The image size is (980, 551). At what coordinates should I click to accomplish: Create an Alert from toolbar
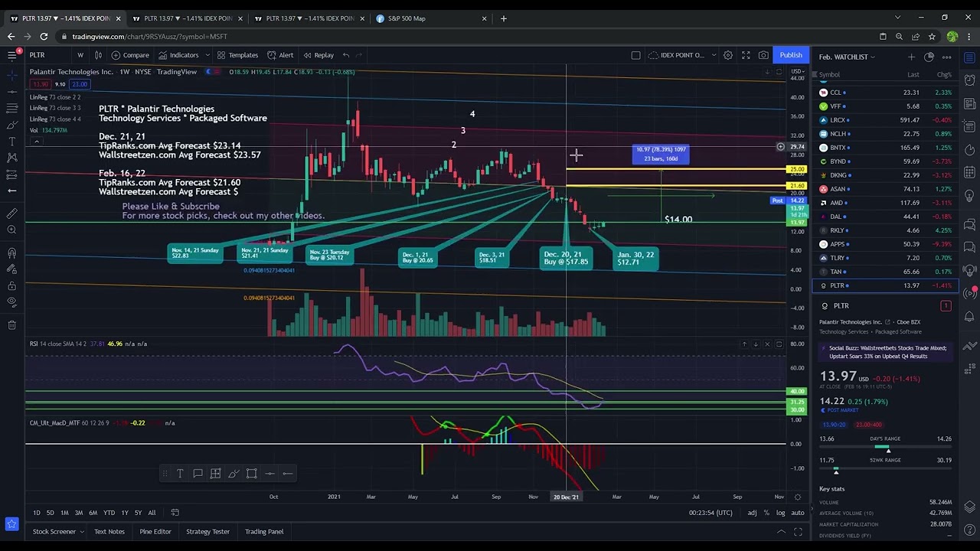coord(280,55)
